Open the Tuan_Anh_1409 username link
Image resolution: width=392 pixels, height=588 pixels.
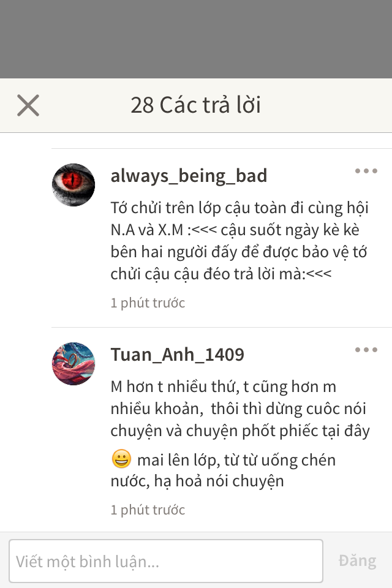tap(177, 355)
